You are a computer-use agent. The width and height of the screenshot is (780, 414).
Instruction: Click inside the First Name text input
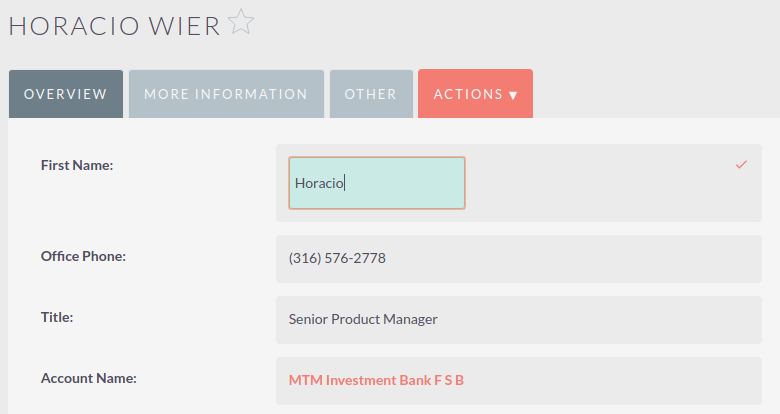pyautogui.click(x=376, y=183)
